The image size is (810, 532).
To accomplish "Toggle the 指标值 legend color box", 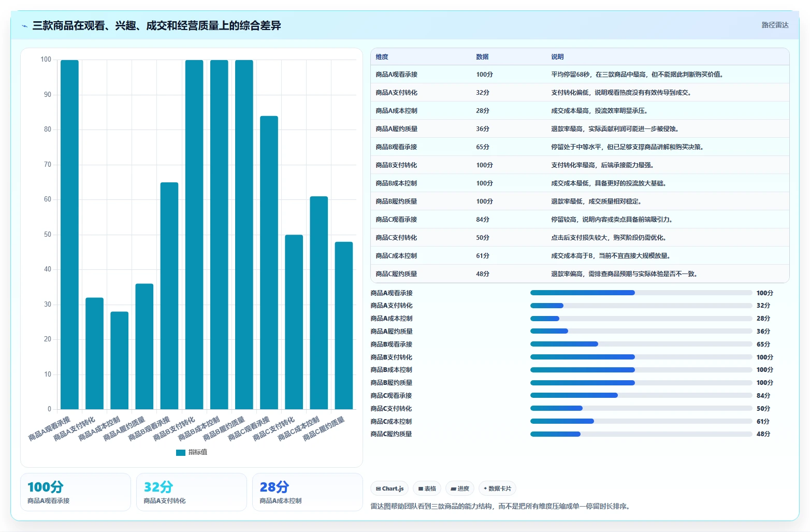I will [181, 452].
